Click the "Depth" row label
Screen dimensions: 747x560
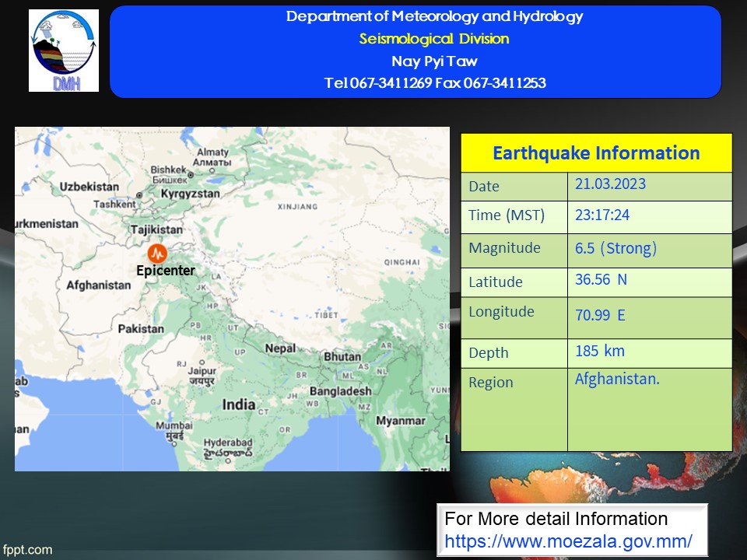coord(489,353)
